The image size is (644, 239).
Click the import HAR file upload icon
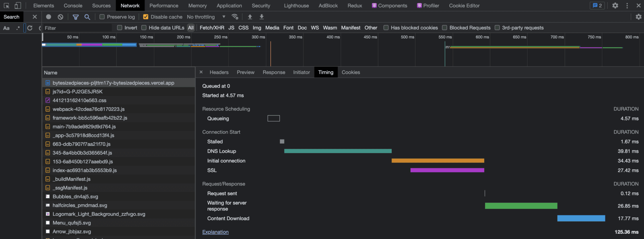click(250, 17)
